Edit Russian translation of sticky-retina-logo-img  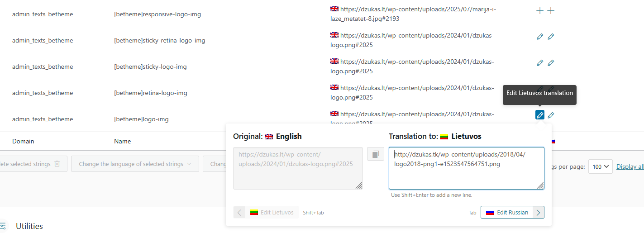(x=551, y=37)
